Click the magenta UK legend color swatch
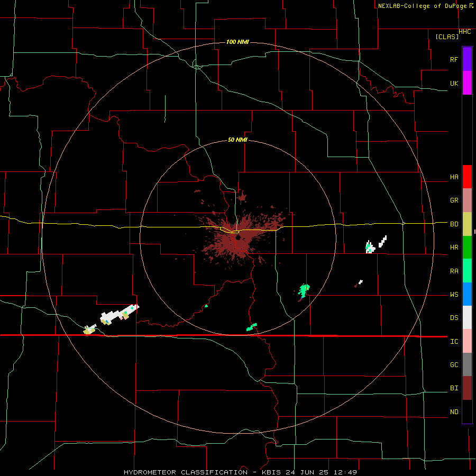This screenshot has height=476, width=476. [467, 83]
